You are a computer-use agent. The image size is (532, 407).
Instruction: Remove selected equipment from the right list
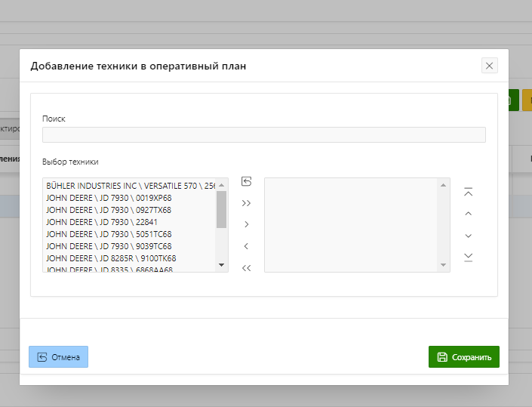(x=246, y=246)
